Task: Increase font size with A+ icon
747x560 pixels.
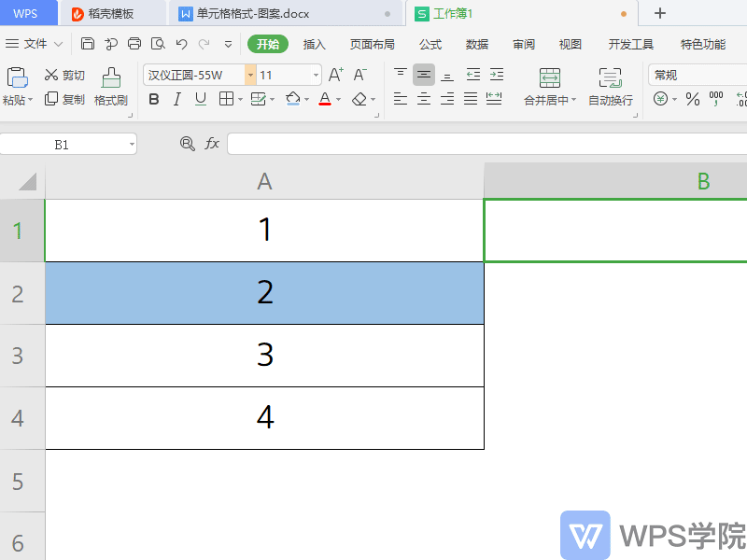Action: pyautogui.click(x=336, y=75)
